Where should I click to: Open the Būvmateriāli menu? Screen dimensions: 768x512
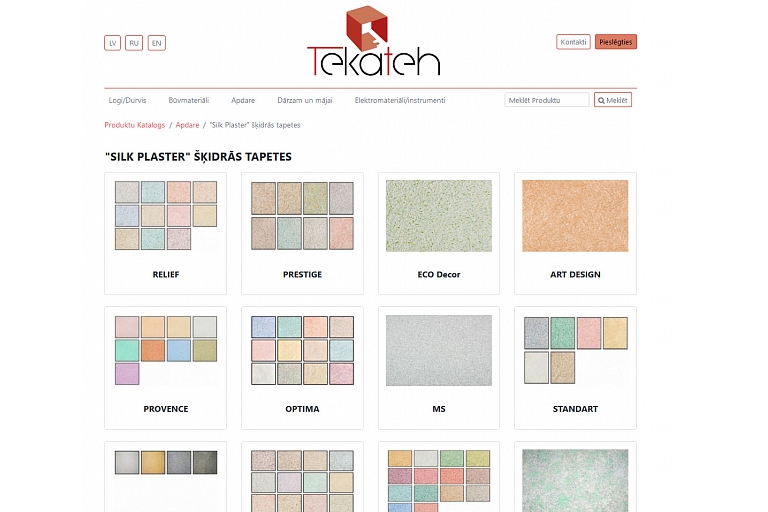click(x=189, y=100)
